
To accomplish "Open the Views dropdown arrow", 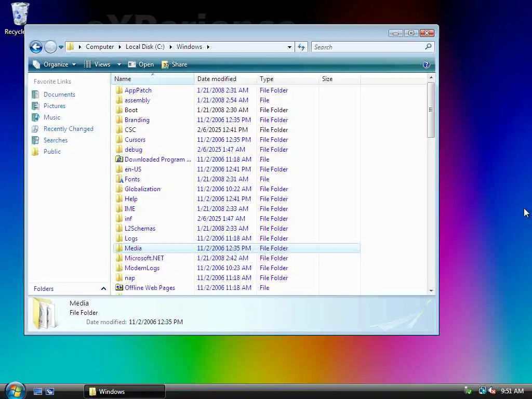I will pyautogui.click(x=119, y=64).
